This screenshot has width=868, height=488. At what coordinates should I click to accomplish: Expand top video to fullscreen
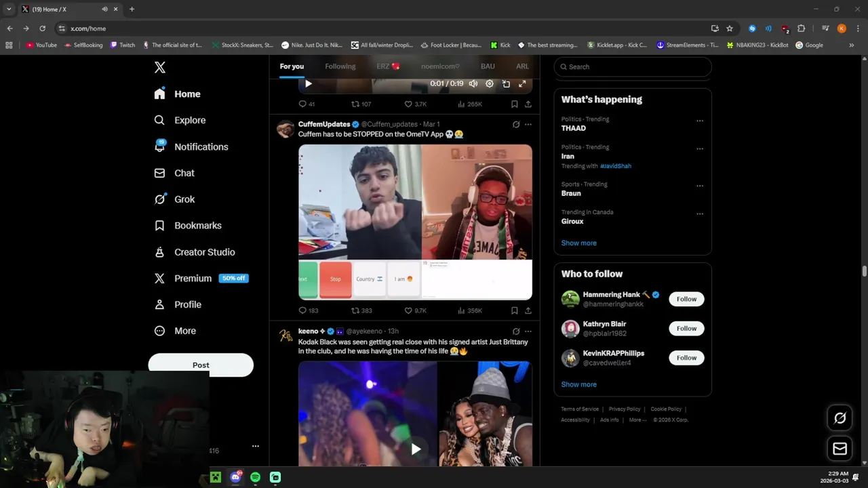pos(522,83)
